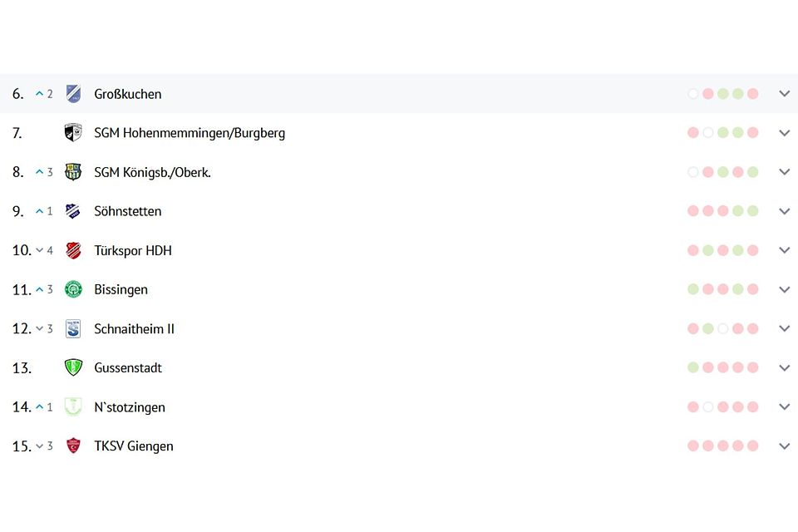Click the Türkspor HDH red crest
This screenshot has height=532, width=798.
73,250
